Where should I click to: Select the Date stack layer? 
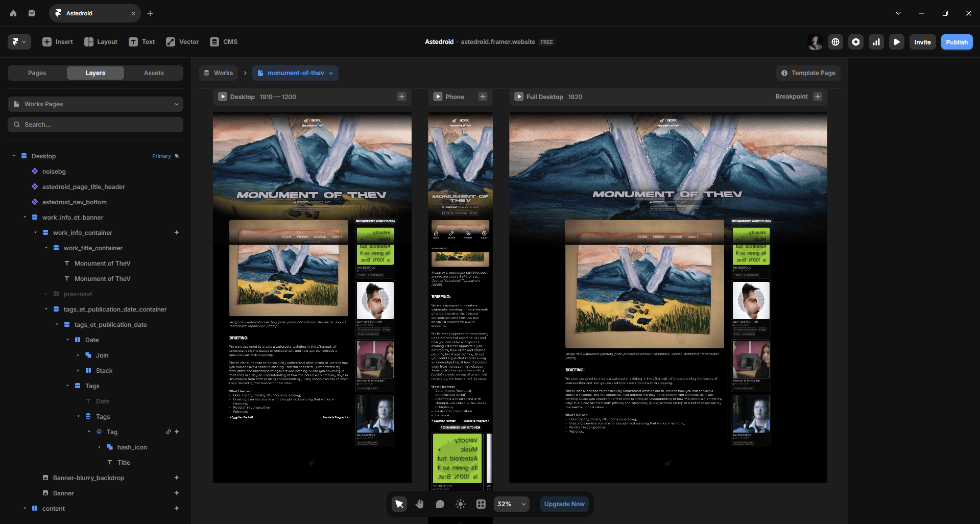tap(91, 340)
